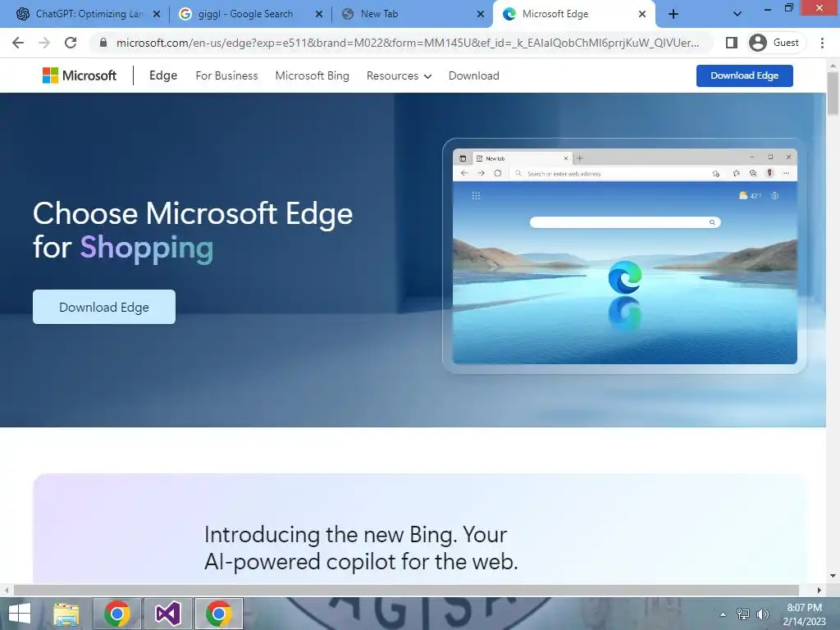Click the scrollbar down arrow
Image resolution: width=840 pixels, height=630 pixels.
point(833,577)
